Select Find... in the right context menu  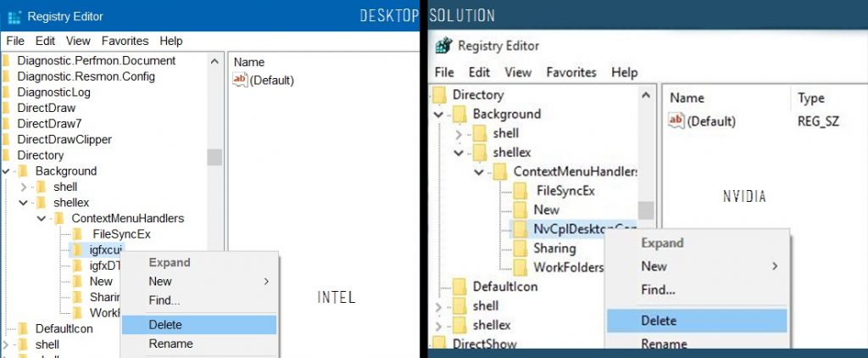tap(658, 290)
